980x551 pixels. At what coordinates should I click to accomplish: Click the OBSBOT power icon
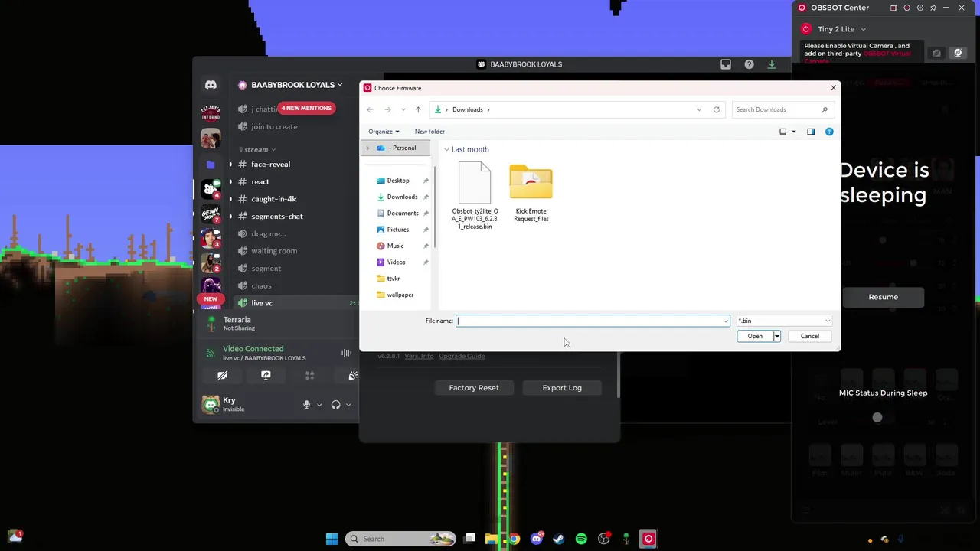pos(805,29)
